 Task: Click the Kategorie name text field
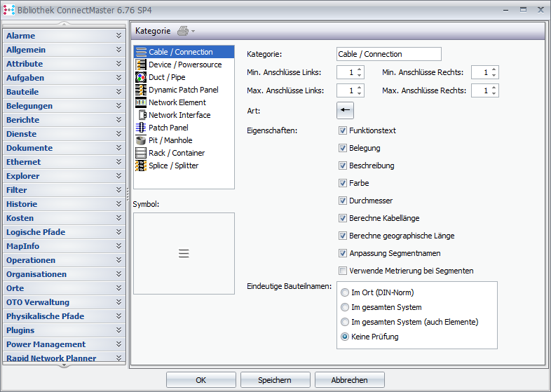coord(388,54)
